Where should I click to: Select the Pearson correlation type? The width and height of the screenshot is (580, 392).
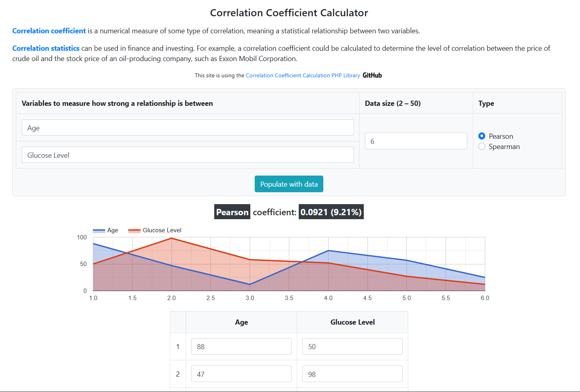(x=482, y=136)
